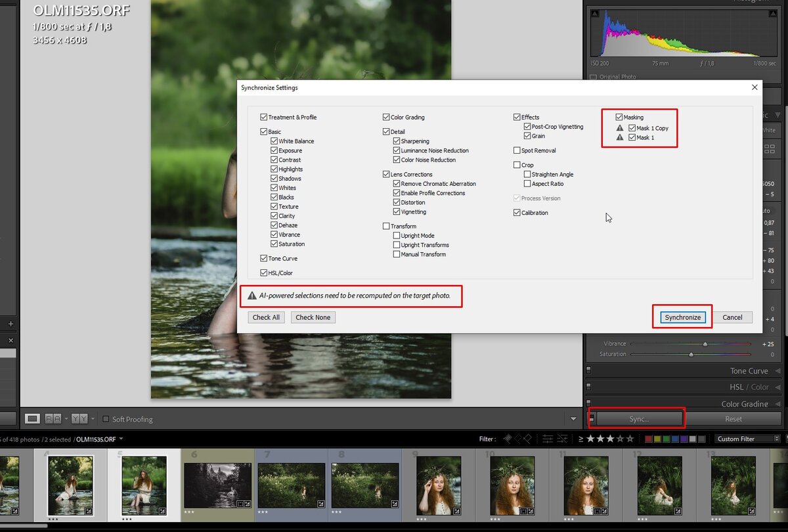
Task: Filter by blue color label
Action: point(676,439)
